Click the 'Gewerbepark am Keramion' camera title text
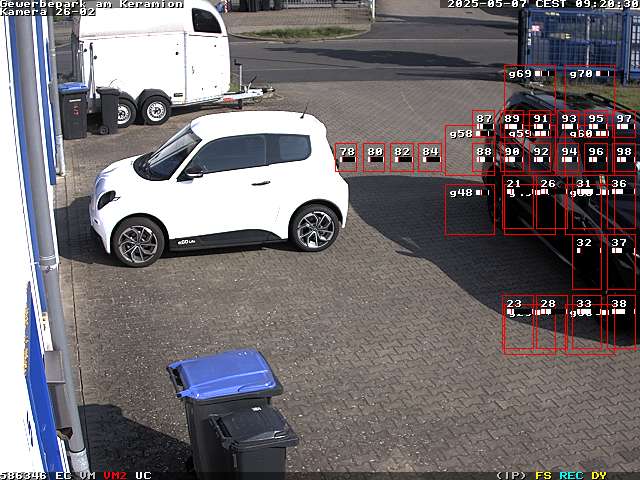640x480 pixels. [x=91, y=4]
